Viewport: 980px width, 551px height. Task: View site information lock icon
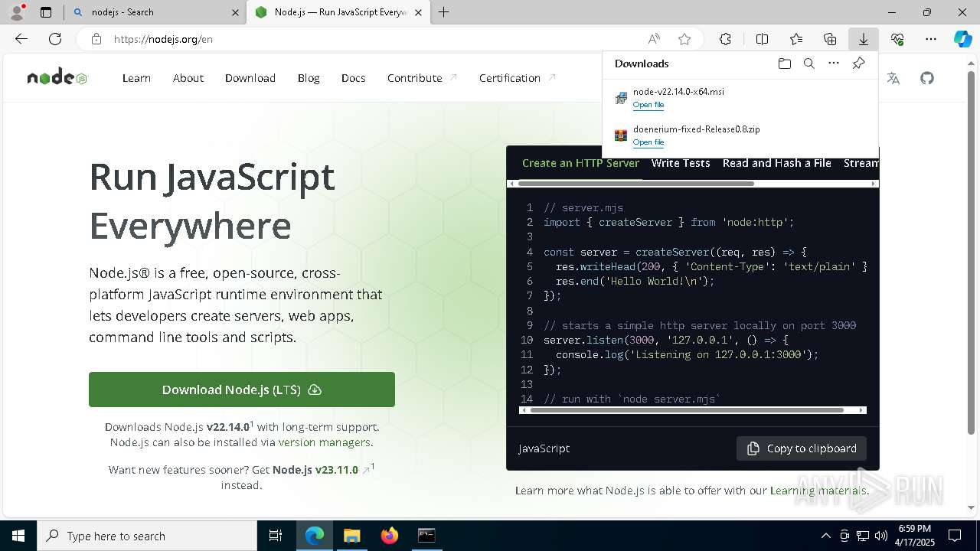[x=96, y=39]
